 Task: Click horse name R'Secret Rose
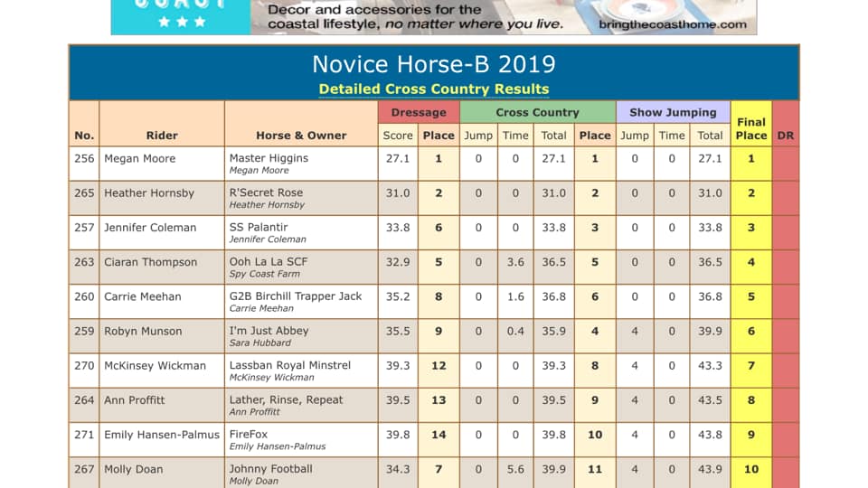(266, 192)
